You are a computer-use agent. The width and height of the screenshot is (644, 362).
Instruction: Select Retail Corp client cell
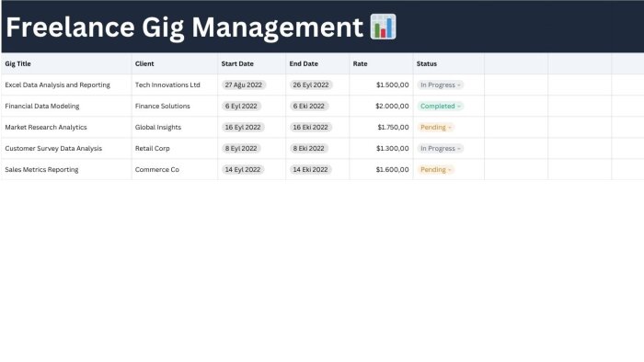point(175,149)
